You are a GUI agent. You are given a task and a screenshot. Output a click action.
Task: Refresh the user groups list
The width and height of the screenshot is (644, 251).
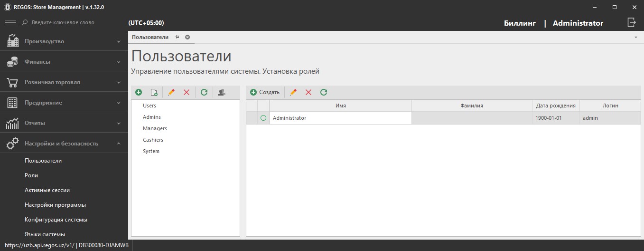pyautogui.click(x=204, y=92)
